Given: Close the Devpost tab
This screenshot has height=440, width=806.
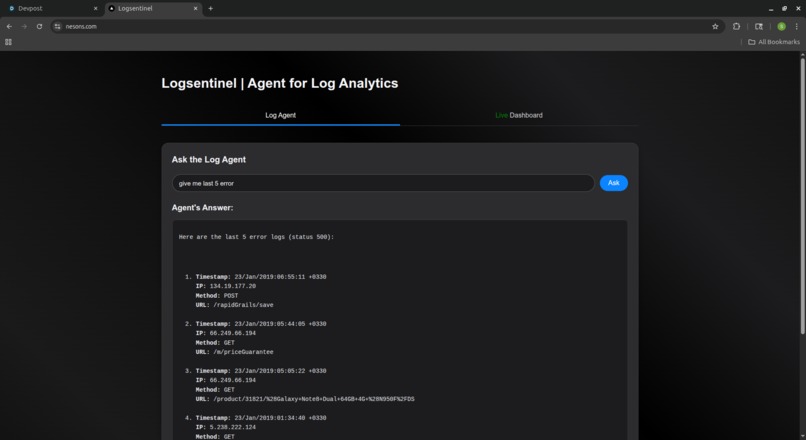Looking at the screenshot, I should coord(95,9).
